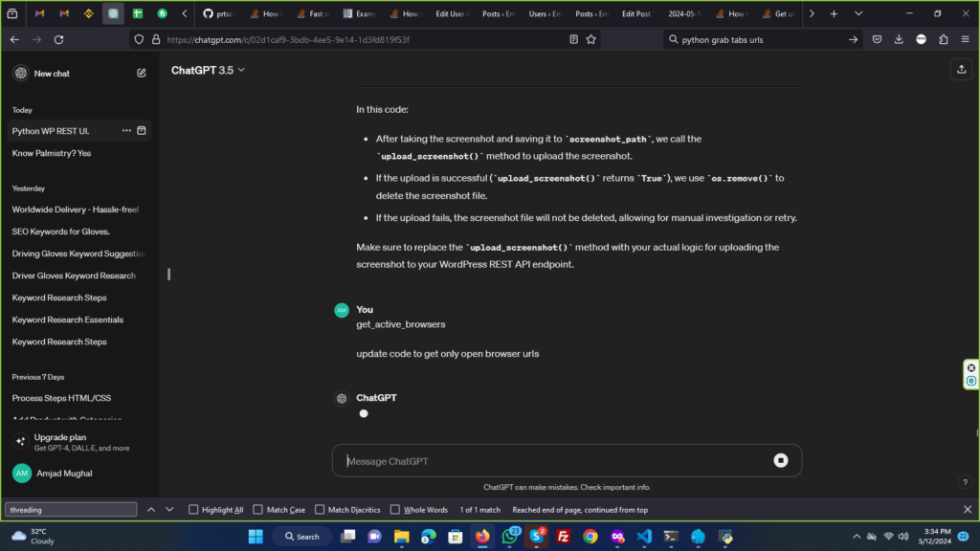Toggle the Match Case checkbox

[x=256, y=510]
